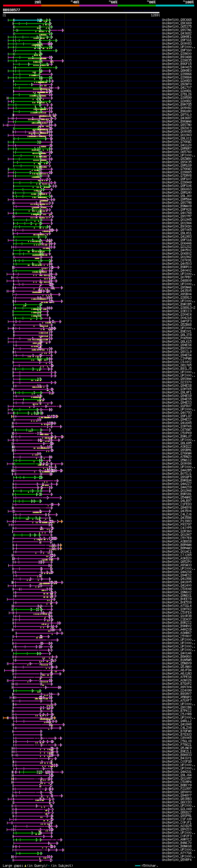Viewport: 197px width, 868px height.
Task: Click the purple ~60% identity legend bar
Action: 99,6
